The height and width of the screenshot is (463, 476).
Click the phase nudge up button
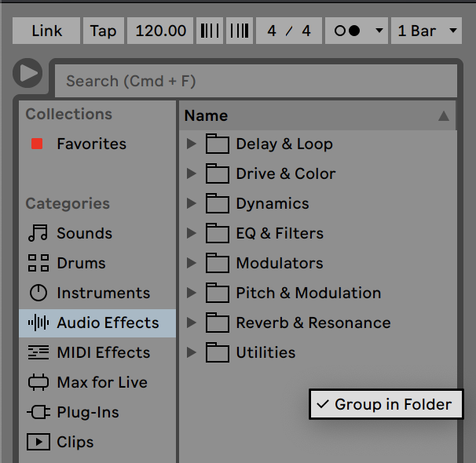click(x=240, y=31)
